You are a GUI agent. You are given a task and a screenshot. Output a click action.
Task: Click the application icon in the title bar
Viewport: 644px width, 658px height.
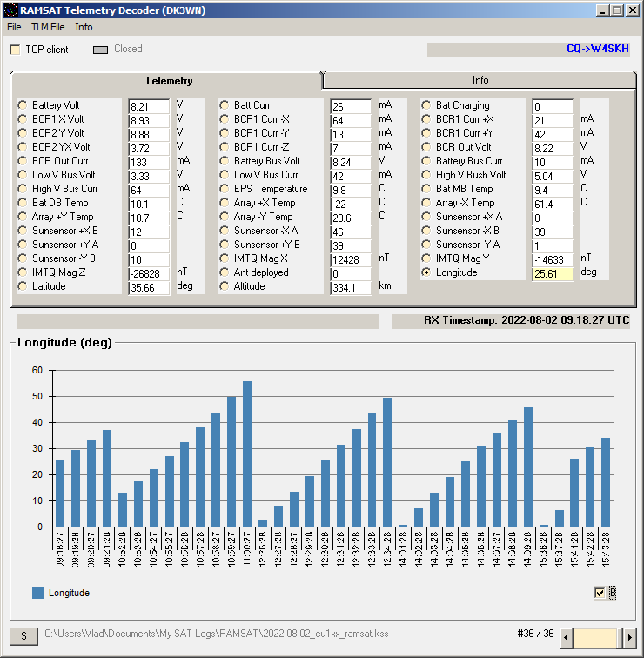coord(11,10)
